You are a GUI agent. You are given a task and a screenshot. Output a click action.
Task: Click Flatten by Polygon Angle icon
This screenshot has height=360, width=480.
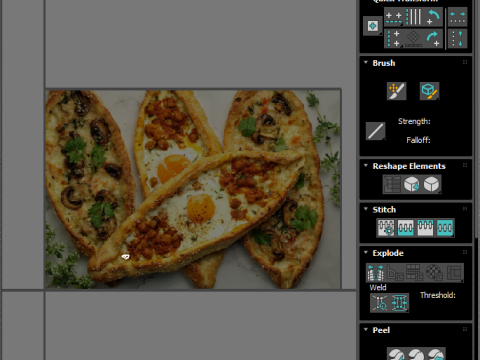(395, 273)
